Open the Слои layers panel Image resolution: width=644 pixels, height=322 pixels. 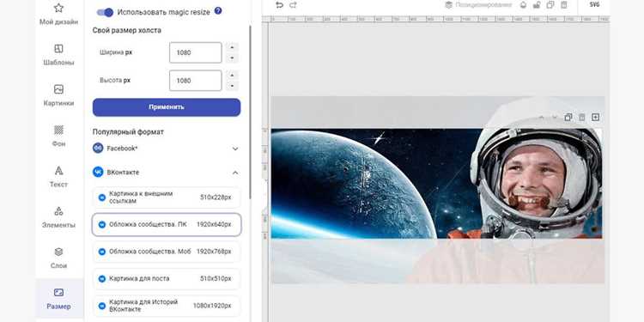coord(58,258)
